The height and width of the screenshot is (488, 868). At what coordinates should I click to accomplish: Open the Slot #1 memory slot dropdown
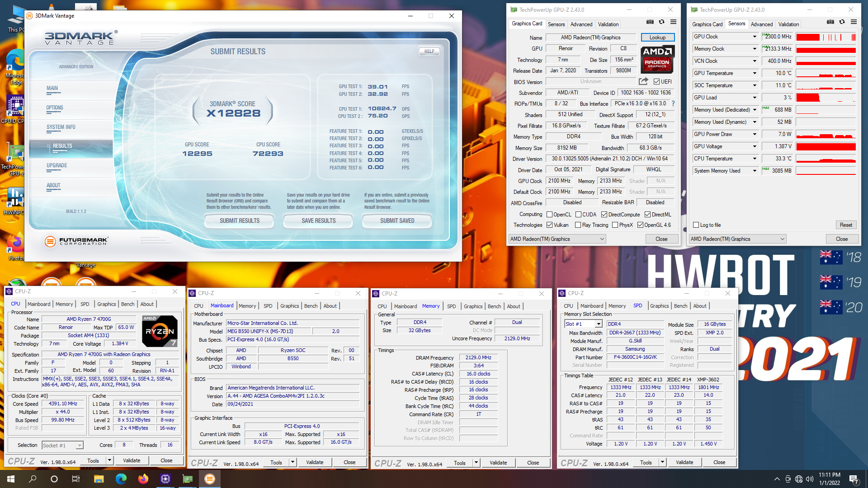598,324
